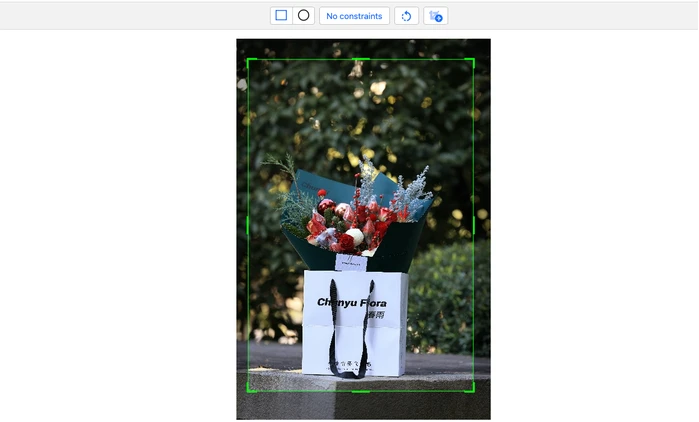This screenshot has width=699, height=422.
Task: Click the right edge middle crop handle
Action: pos(473,225)
